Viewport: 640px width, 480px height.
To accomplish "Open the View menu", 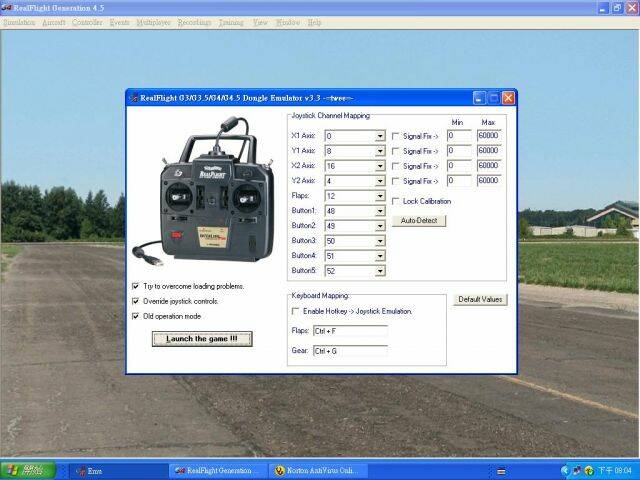I will [260, 22].
